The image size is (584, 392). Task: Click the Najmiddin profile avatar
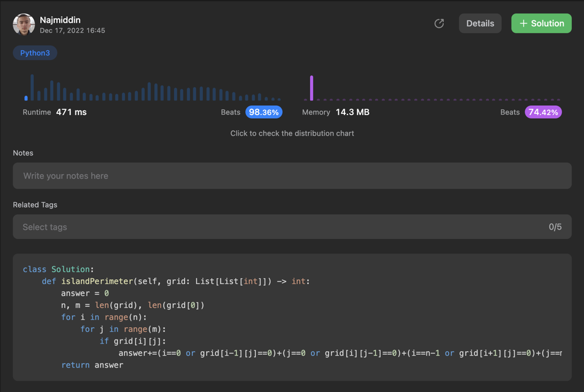click(24, 25)
